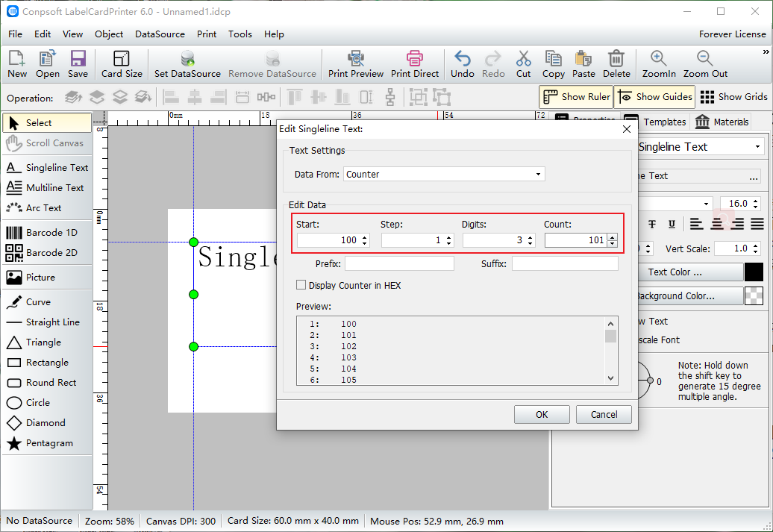This screenshot has width=773, height=532.
Task: Choose the Select arrow tool
Action: click(x=47, y=123)
